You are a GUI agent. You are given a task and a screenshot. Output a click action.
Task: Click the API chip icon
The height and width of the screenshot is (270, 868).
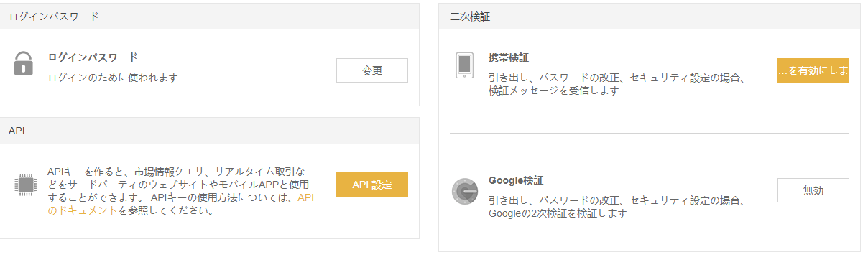pyautogui.click(x=25, y=185)
